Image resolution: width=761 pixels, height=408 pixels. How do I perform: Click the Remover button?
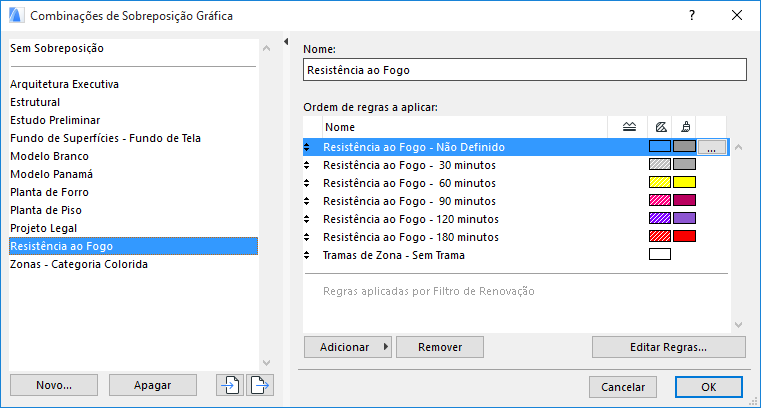point(440,347)
